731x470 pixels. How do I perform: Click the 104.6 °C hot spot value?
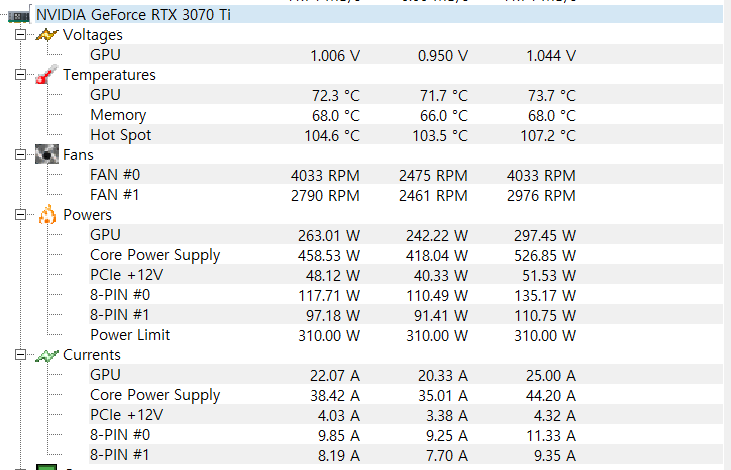point(332,136)
